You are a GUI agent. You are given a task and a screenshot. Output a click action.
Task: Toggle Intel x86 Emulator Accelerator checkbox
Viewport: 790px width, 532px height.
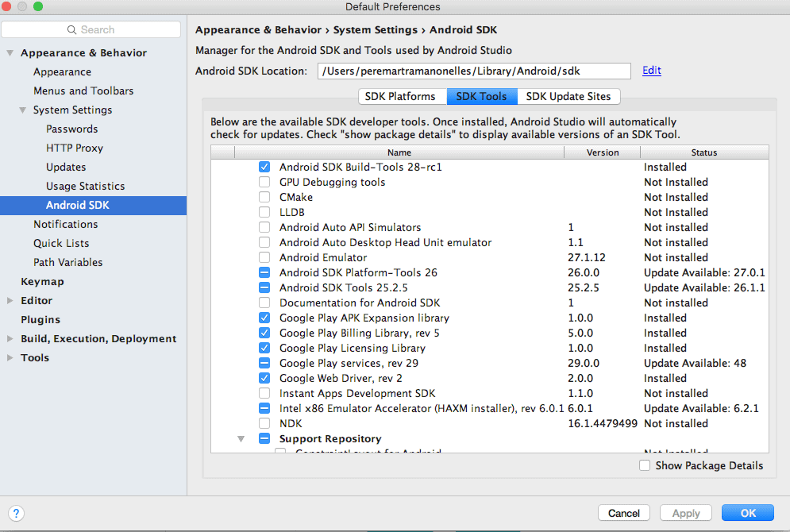click(x=264, y=409)
